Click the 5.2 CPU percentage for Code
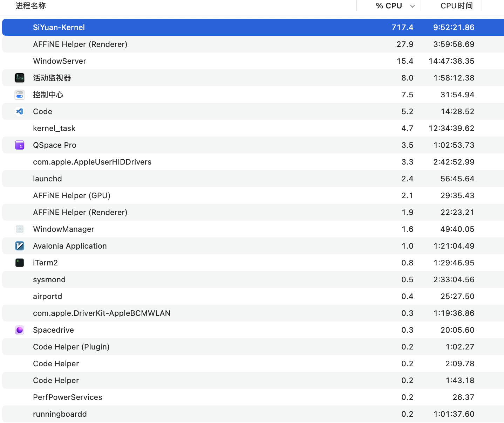 tap(407, 111)
